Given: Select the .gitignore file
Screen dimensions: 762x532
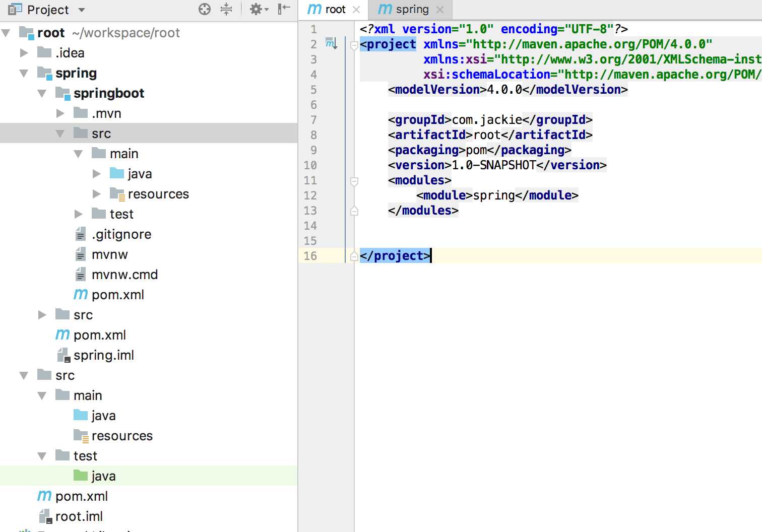Looking at the screenshot, I should [x=121, y=234].
